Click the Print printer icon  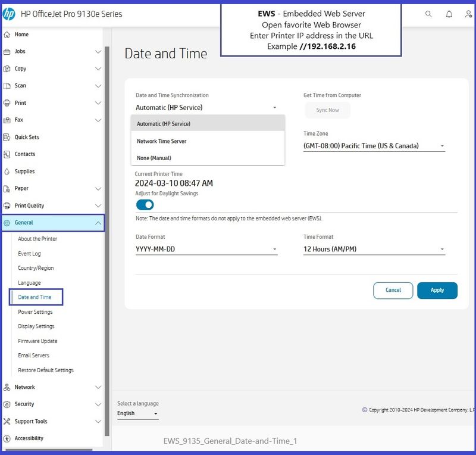click(x=7, y=103)
